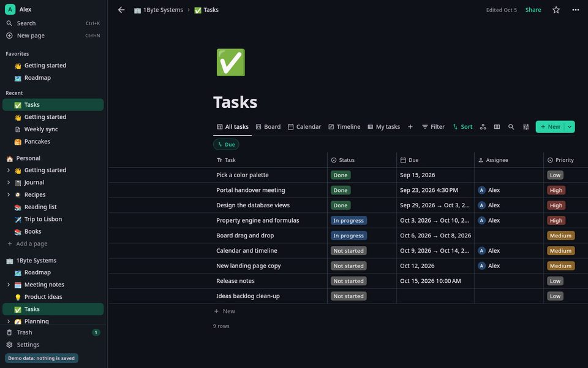Star this page as a favorite
This screenshot has width=588, height=368.
coord(556,10)
